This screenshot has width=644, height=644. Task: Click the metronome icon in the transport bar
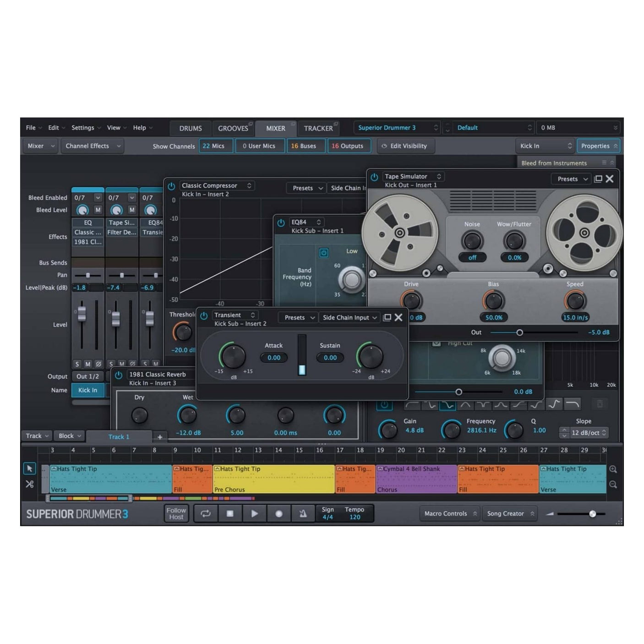click(303, 513)
